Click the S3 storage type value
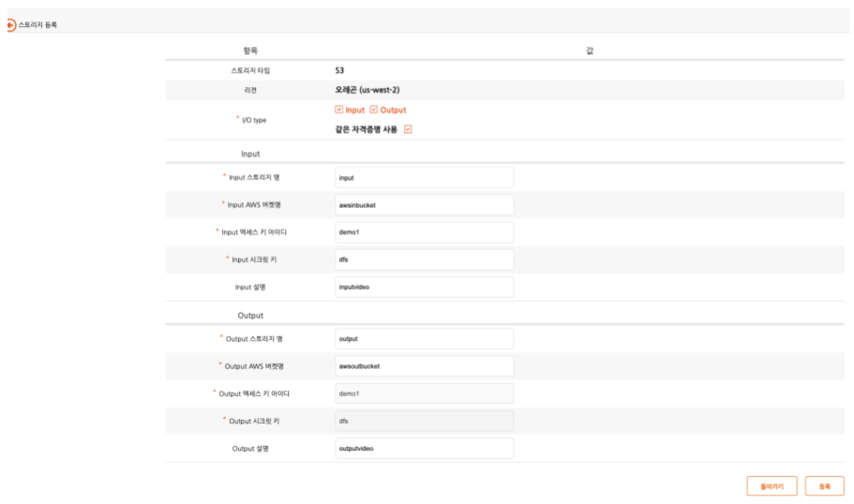Viewport: 854px width, 504px height. (339, 69)
